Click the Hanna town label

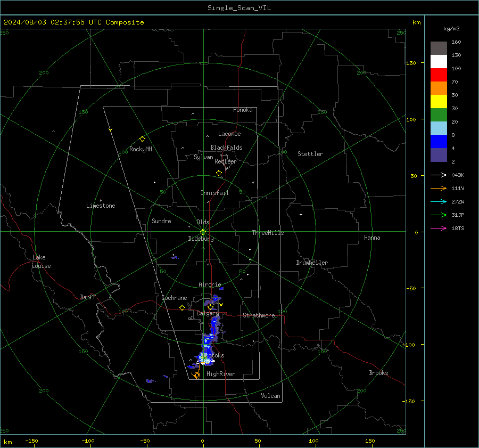(x=372, y=238)
